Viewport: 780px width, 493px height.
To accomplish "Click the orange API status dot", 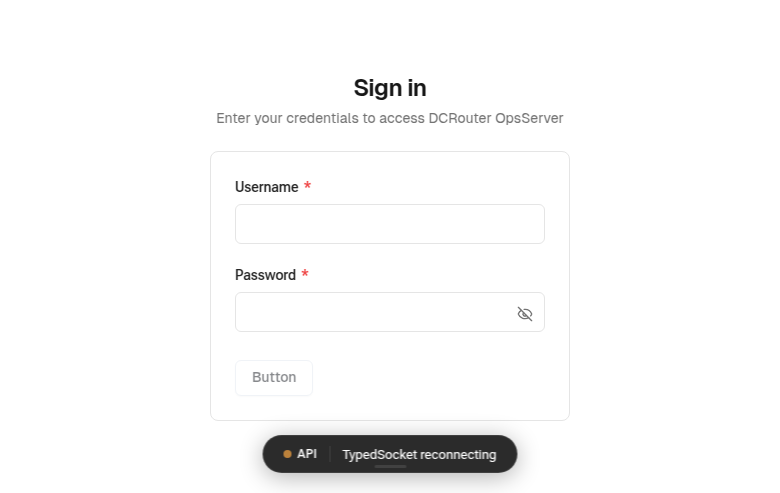I will pyautogui.click(x=287, y=454).
